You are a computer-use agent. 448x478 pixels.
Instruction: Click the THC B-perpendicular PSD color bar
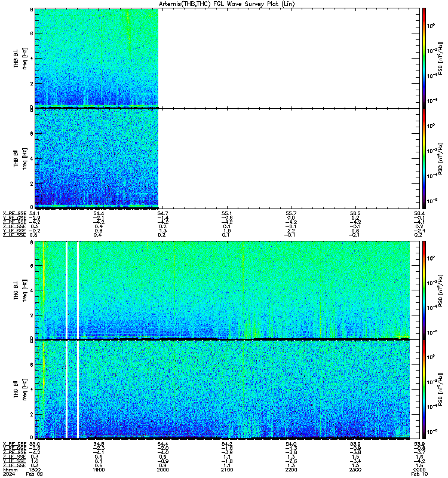(424, 290)
